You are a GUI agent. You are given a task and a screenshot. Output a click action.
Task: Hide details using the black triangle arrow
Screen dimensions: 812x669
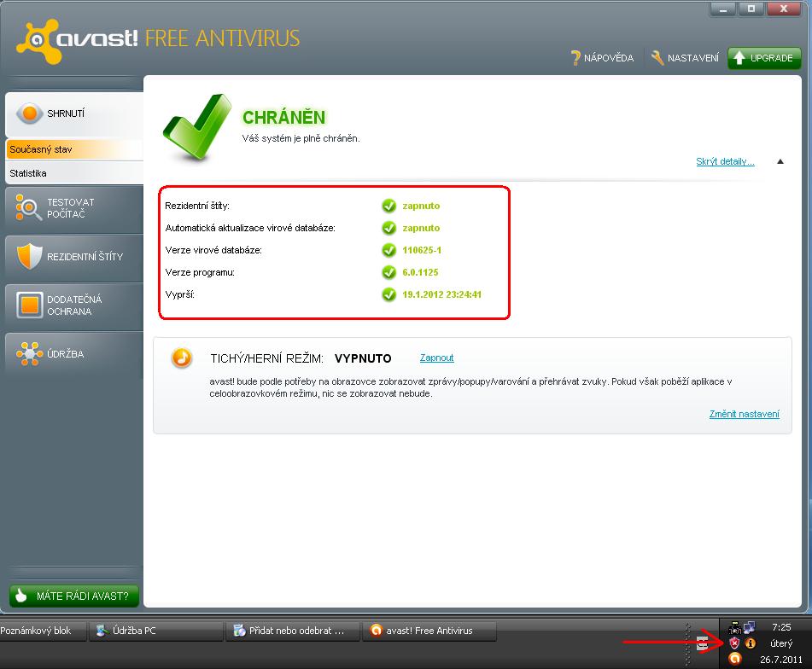pos(780,161)
